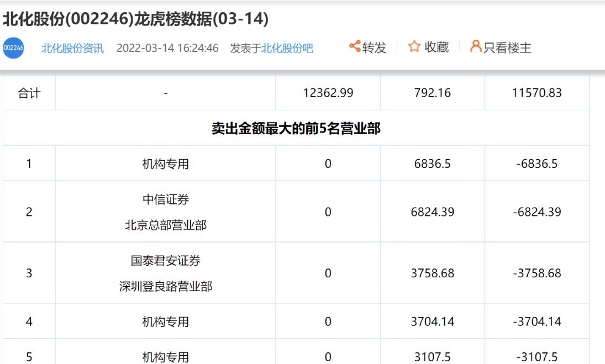This screenshot has height=364, width=605.
Task: Click the dash cell in 合计 row
Action: point(166,93)
